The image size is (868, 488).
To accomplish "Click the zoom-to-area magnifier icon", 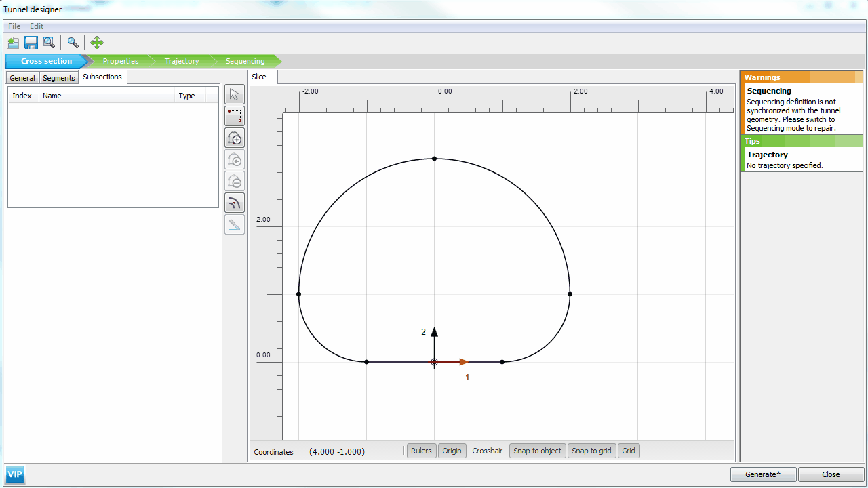I will 49,43.
